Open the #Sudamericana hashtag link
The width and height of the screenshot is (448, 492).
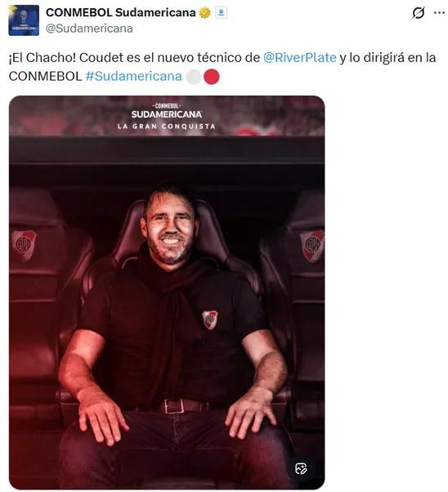(x=134, y=76)
